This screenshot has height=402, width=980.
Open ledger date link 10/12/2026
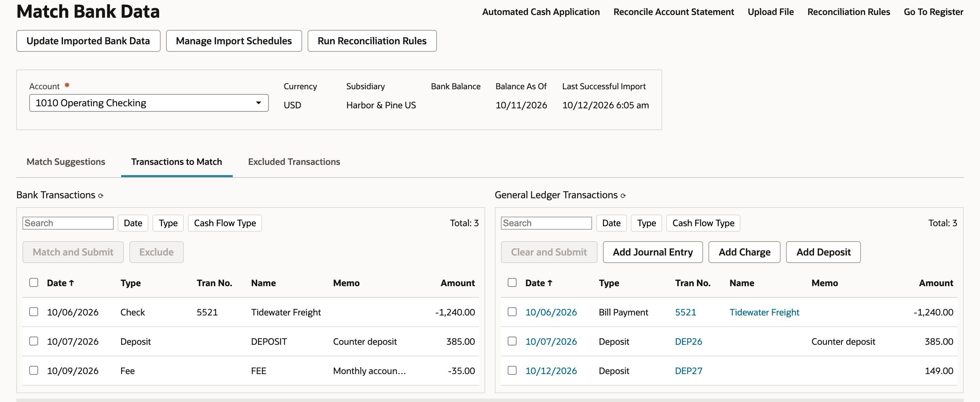[x=551, y=371]
